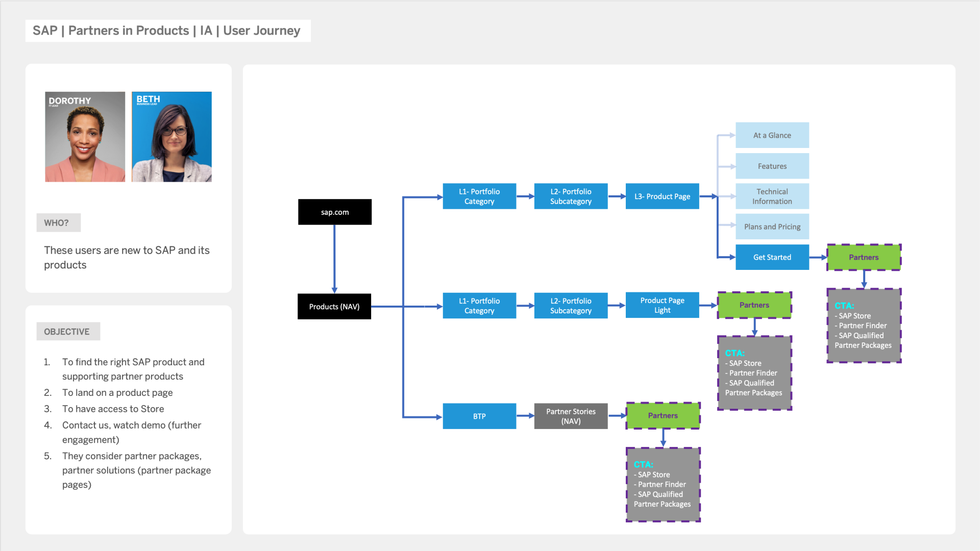Select the black sap.com node
The width and height of the screenshot is (980, 551).
tap(335, 212)
